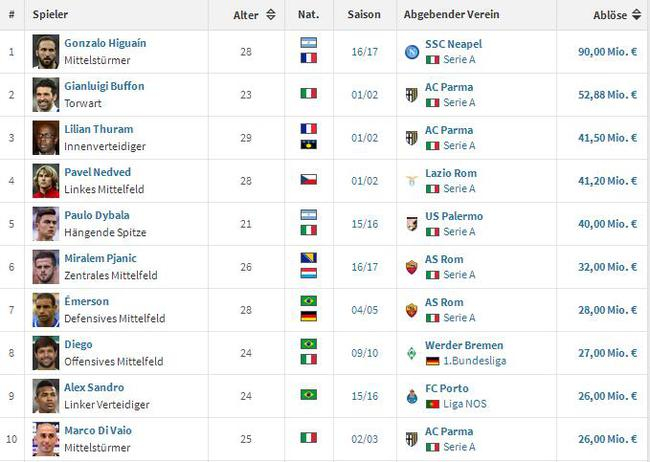Click Gianluigi Buffon's portrait thumbnail

45,94
